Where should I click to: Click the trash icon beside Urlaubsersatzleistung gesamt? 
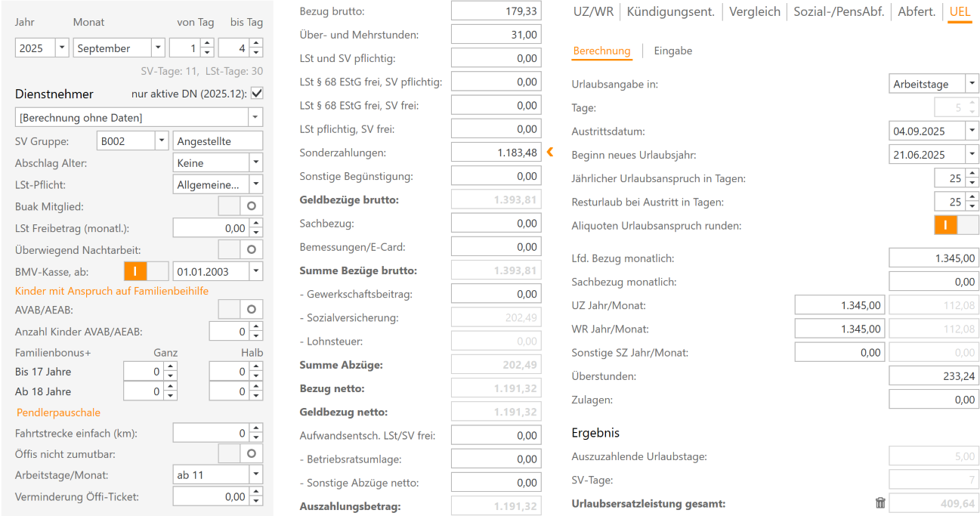(x=880, y=503)
